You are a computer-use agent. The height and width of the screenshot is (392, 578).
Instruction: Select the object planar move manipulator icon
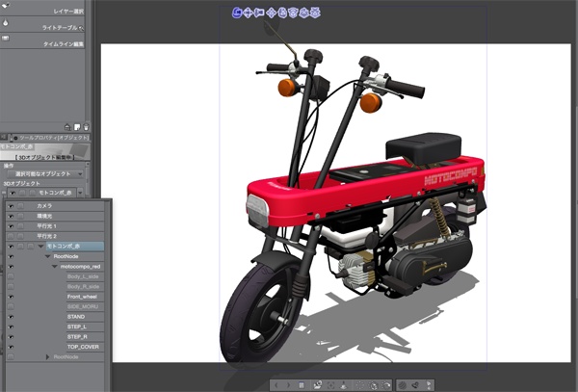point(271,13)
